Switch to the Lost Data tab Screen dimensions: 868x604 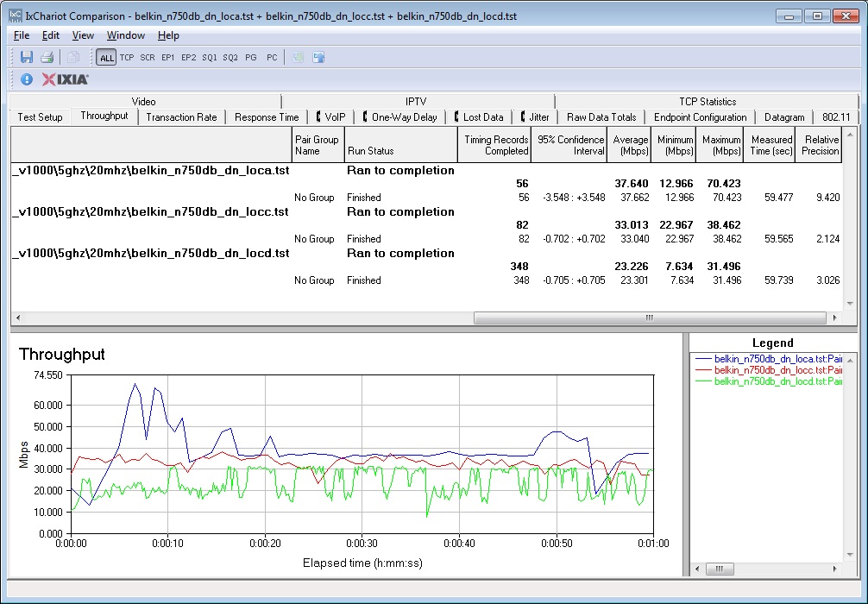coord(479,116)
